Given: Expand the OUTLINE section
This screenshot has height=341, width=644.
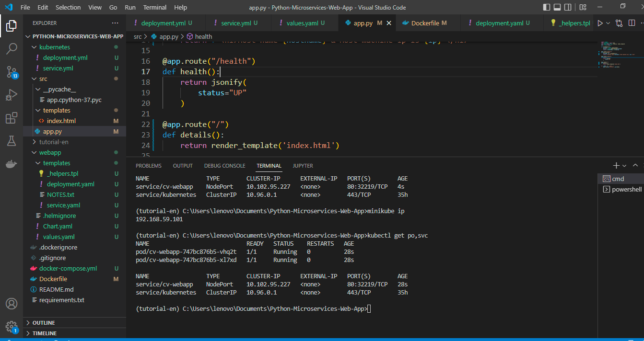Looking at the screenshot, I should [x=74, y=323].
